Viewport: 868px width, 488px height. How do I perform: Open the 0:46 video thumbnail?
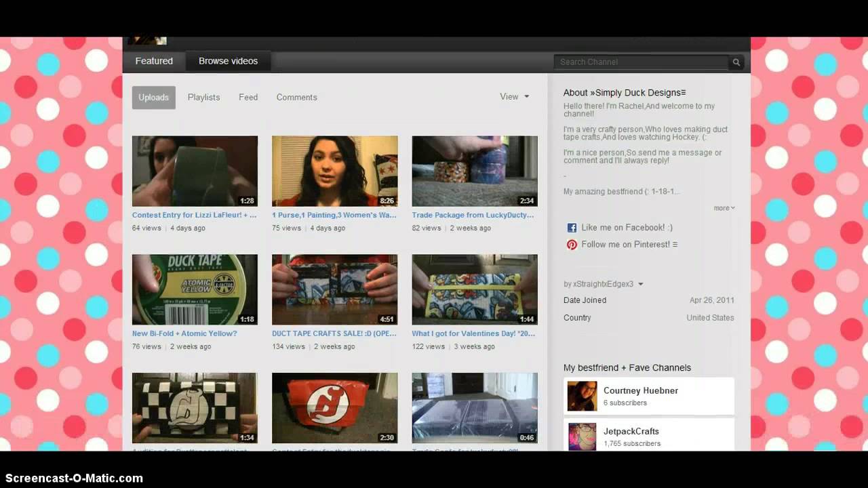point(475,408)
